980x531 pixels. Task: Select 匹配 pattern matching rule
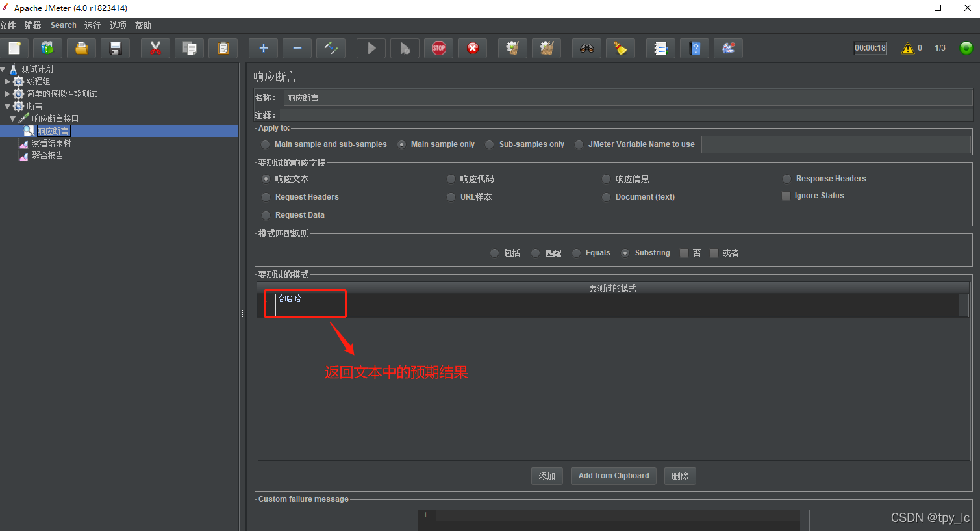click(x=535, y=253)
